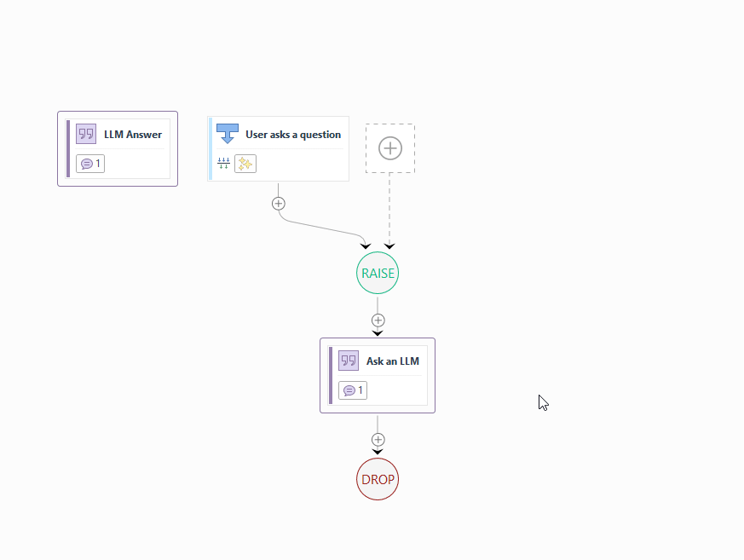Open the comment badge on LLM Answer

90,164
